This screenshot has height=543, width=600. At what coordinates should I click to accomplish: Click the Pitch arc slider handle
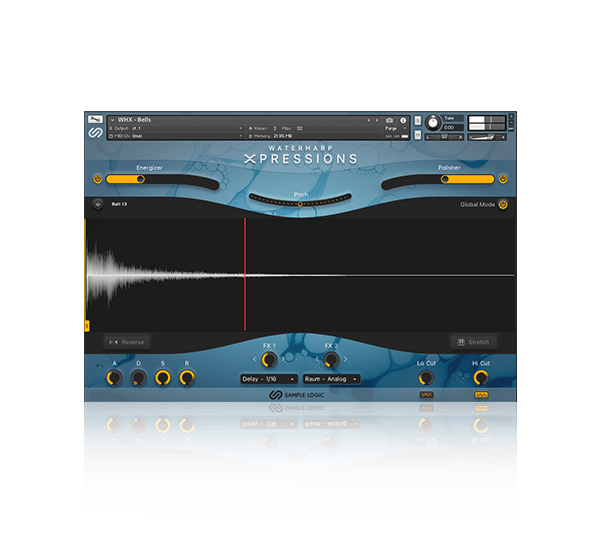point(300,204)
